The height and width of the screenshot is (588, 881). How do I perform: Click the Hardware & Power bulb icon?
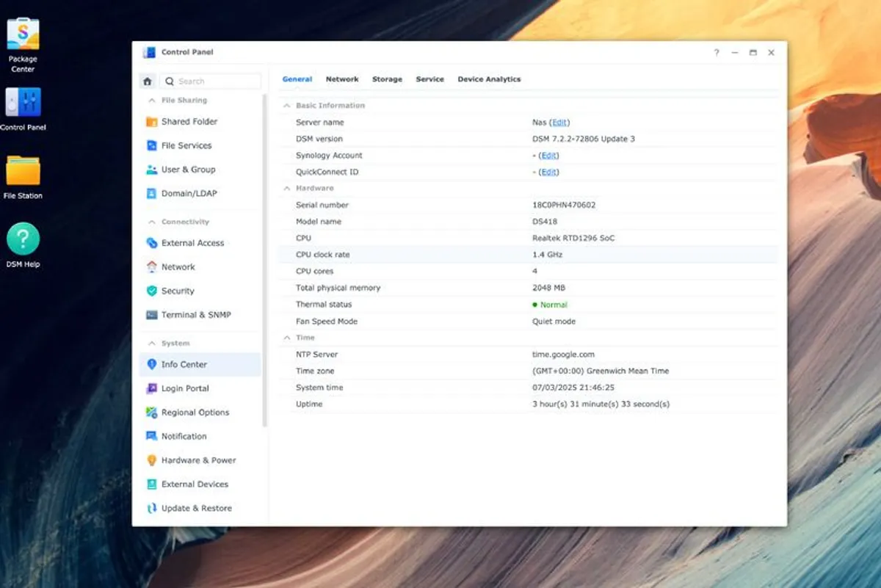pos(152,460)
